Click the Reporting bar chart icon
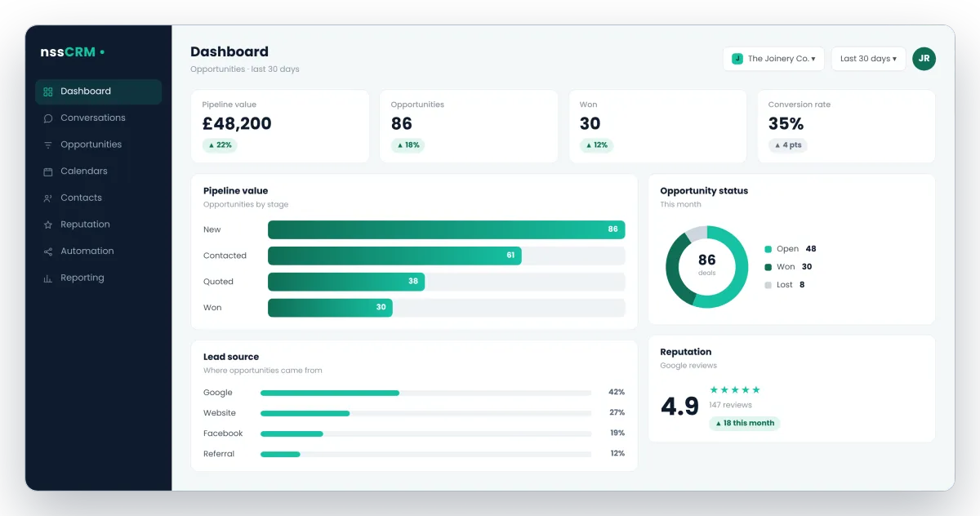The height and width of the screenshot is (516, 980). click(x=47, y=278)
